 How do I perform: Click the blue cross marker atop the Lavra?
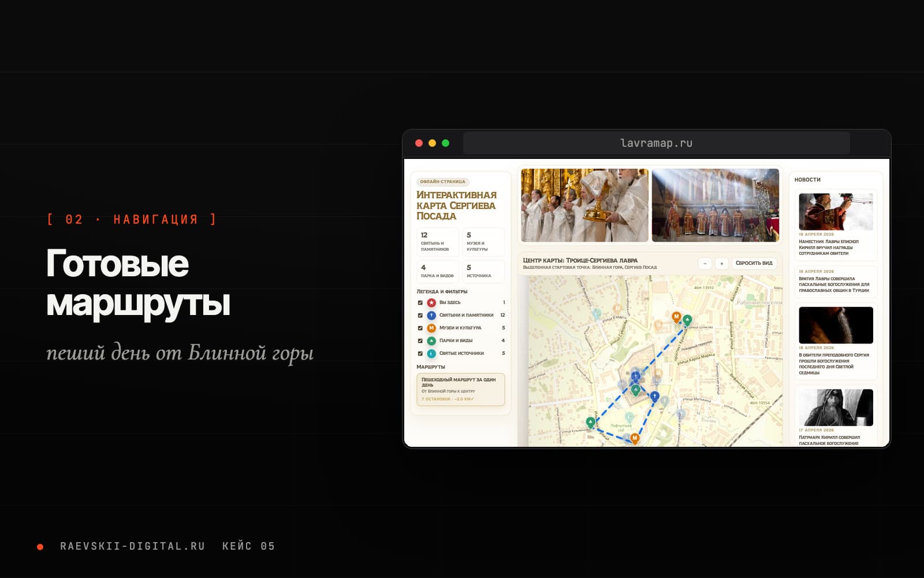tap(636, 377)
